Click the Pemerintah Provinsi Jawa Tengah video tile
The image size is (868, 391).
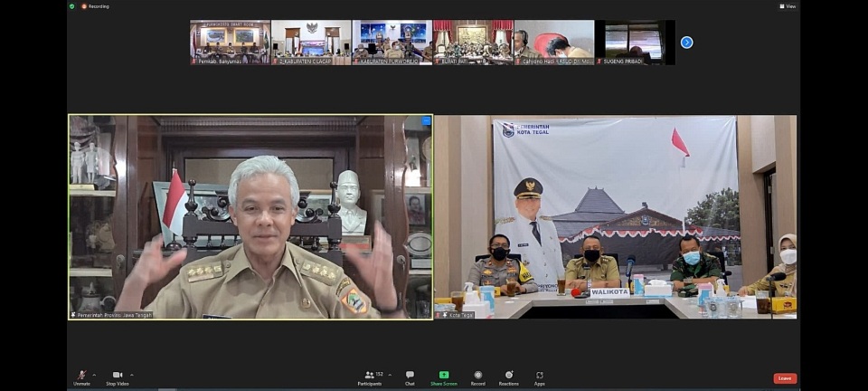click(x=250, y=217)
